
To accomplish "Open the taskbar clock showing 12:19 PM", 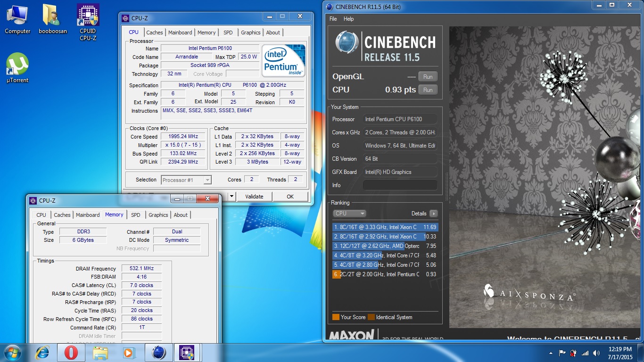I will click(620, 353).
